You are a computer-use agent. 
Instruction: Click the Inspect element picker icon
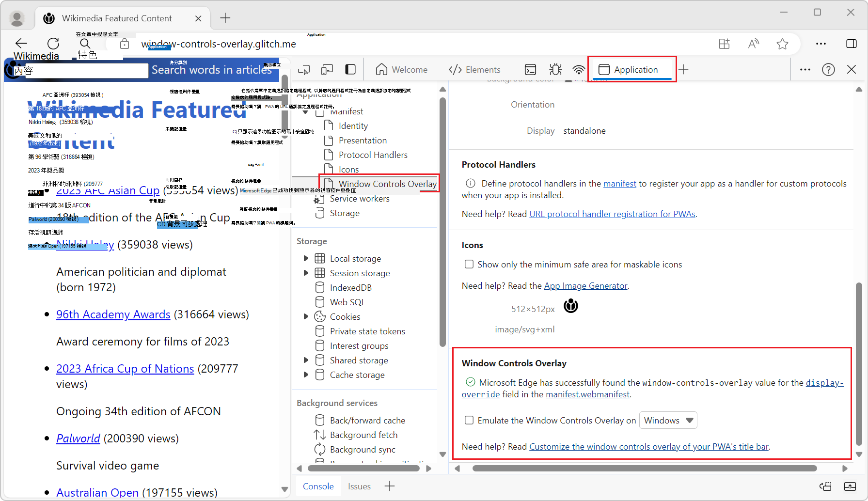tap(304, 70)
